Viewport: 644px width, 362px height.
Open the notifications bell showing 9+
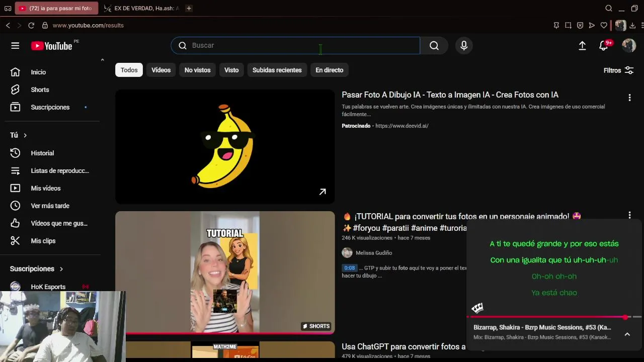click(x=604, y=46)
